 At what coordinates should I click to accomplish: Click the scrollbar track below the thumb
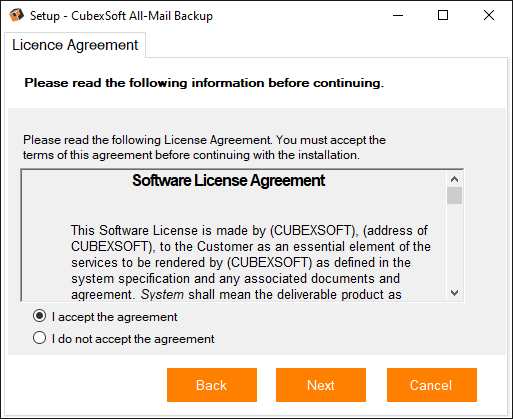[454, 245]
